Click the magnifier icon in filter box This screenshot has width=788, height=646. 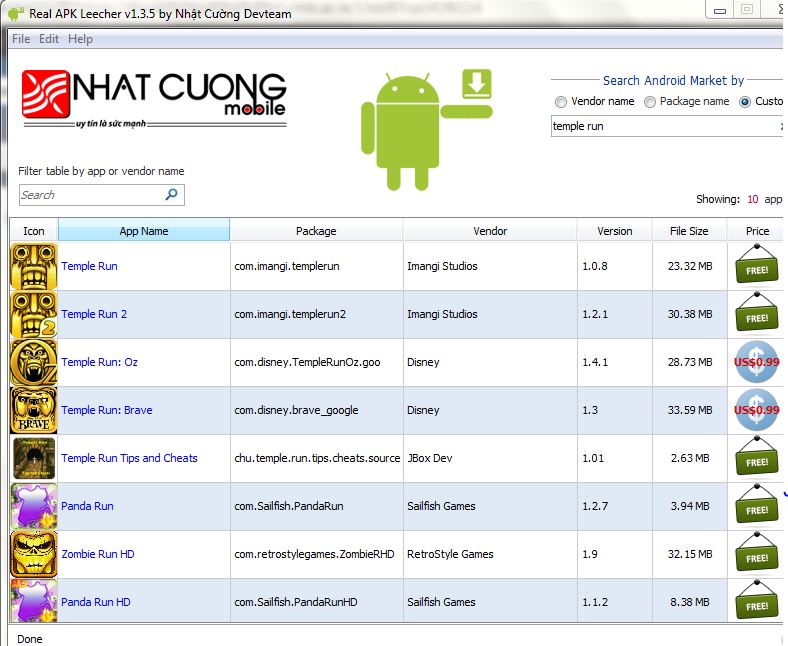(x=171, y=194)
